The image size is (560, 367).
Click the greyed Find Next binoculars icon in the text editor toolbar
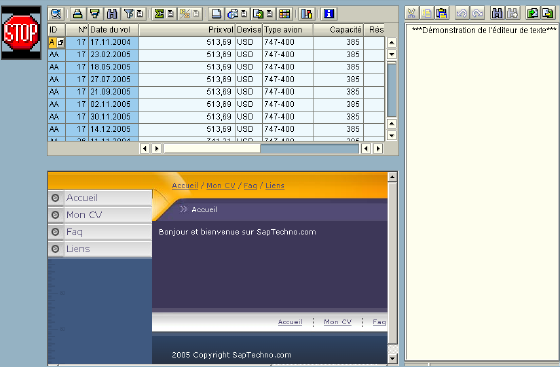(x=512, y=14)
